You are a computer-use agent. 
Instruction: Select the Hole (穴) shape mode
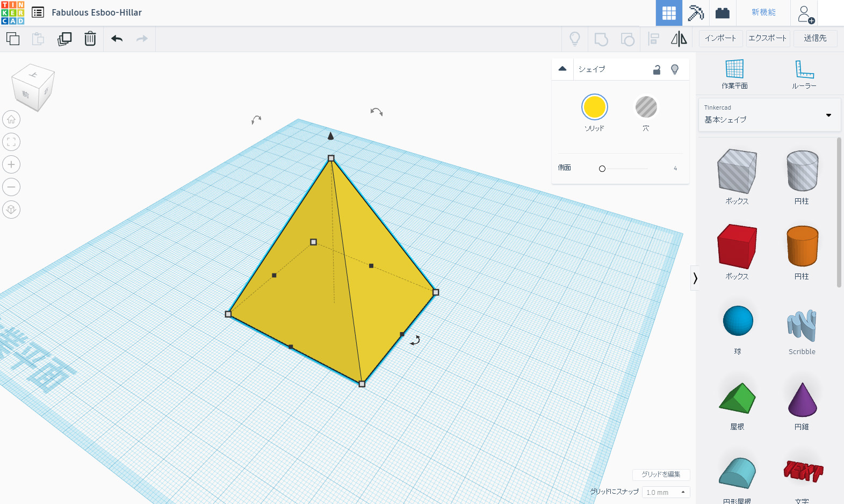point(646,107)
